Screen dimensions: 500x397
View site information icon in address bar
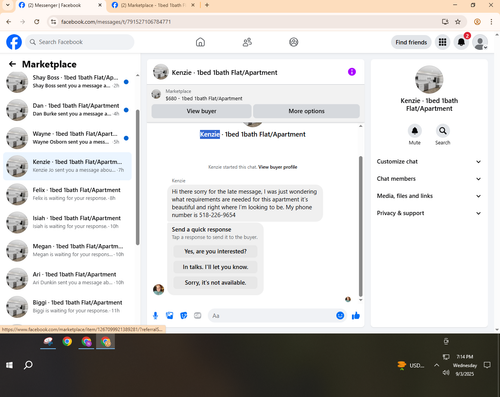(x=53, y=22)
